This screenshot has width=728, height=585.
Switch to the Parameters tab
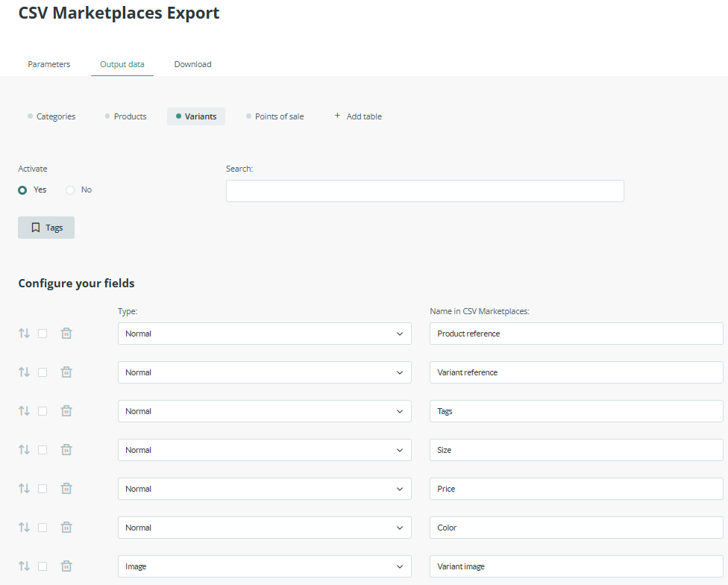click(x=49, y=64)
